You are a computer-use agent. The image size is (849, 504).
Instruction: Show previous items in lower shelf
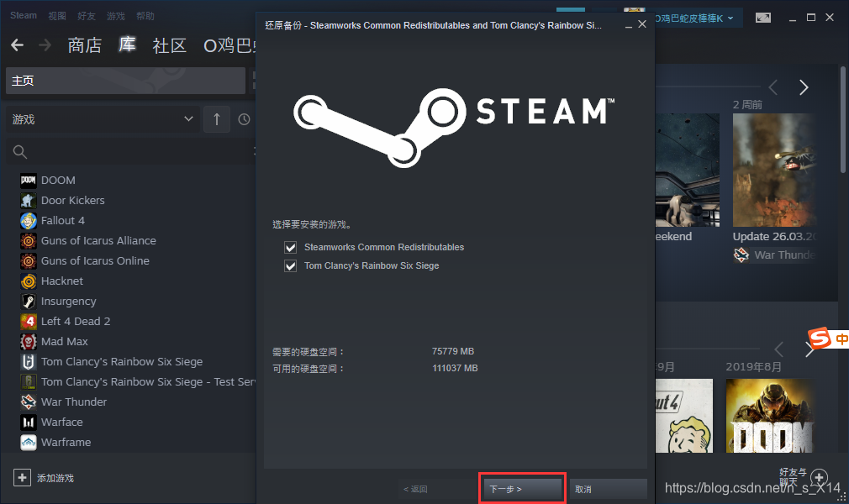click(779, 349)
